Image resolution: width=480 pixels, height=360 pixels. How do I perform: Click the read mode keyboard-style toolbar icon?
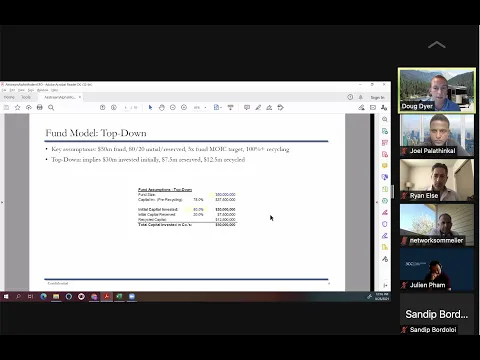coord(230,107)
